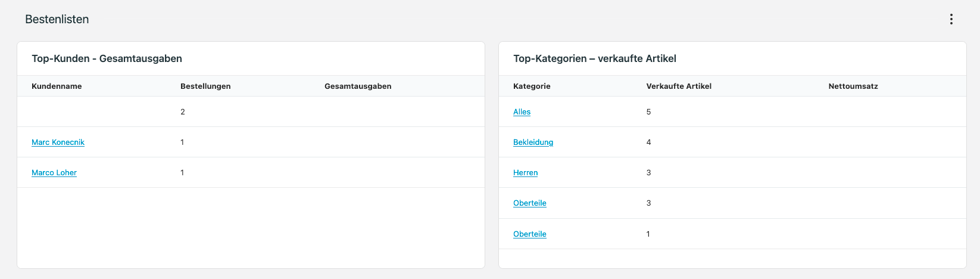Click the Gesamtausgaben column header
The height and width of the screenshot is (279, 980).
tap(358, 86)
